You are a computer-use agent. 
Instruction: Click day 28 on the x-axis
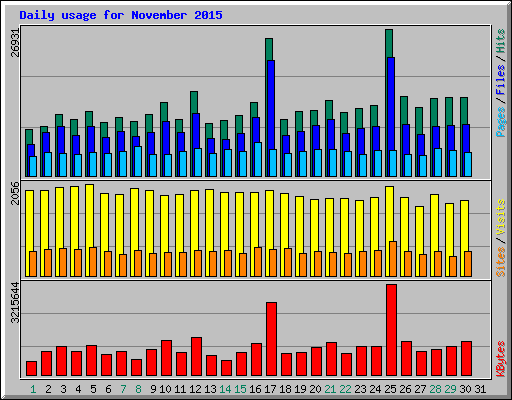(x=435, y=389)
